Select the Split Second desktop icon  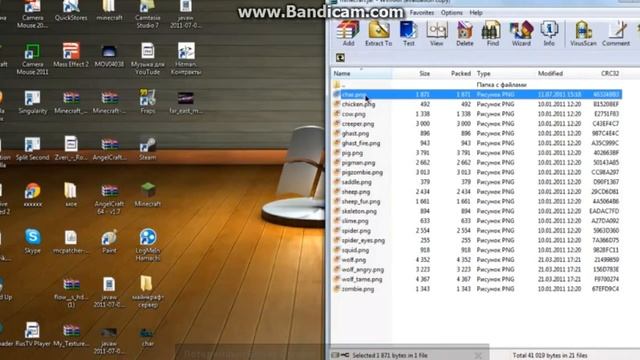(x=33, y=149)
